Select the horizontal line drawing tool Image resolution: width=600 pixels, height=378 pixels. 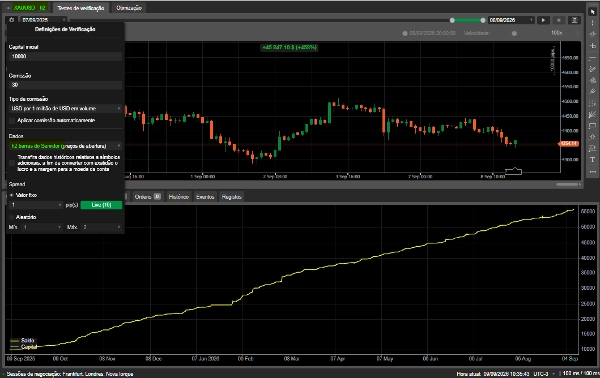[x=592, y=58]
